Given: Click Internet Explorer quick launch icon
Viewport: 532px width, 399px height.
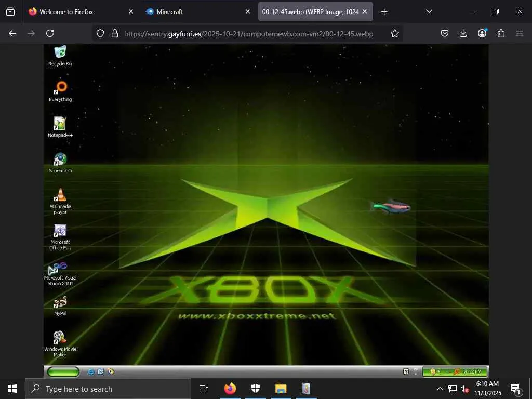Looking at the screenshot, I should (x=91, y=372).
